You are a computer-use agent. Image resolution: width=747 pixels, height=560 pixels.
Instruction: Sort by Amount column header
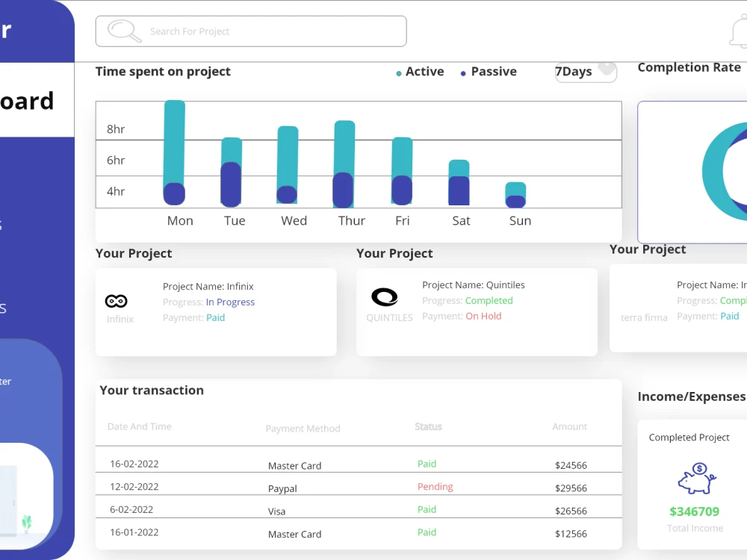click(x=570, y=426)
